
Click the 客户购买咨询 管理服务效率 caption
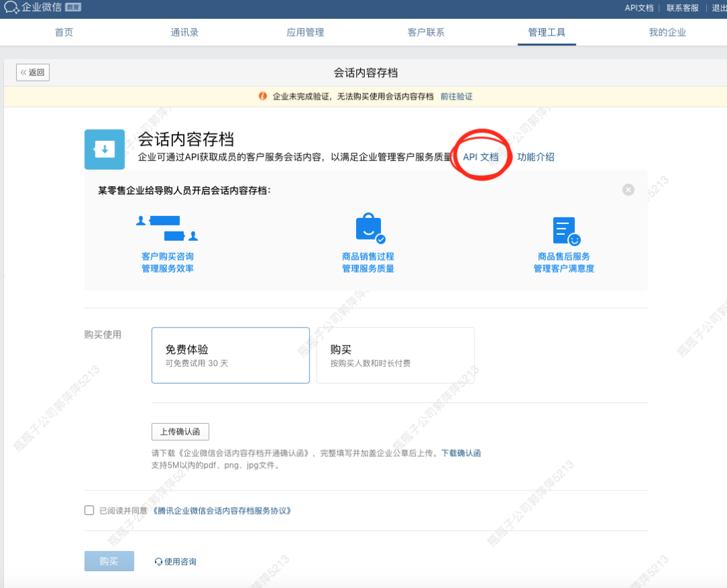(168, 262)
